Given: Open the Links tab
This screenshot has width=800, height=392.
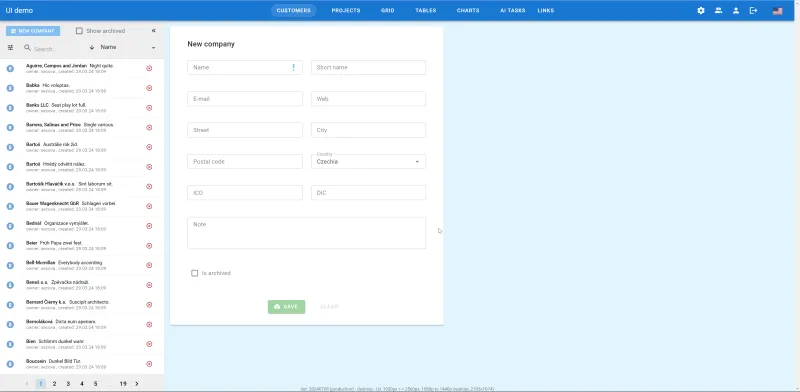Looking at the screenshot, I should [x=545, y=10].
